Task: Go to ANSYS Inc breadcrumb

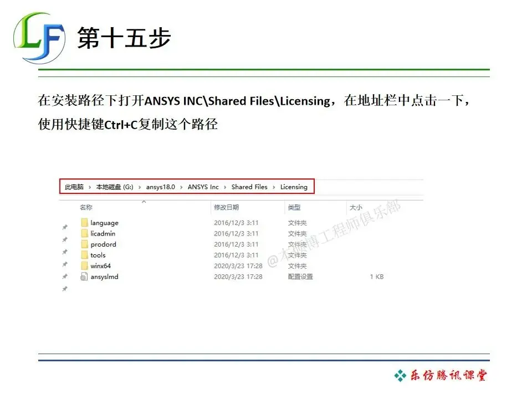Action: click(x=203, y=187)
